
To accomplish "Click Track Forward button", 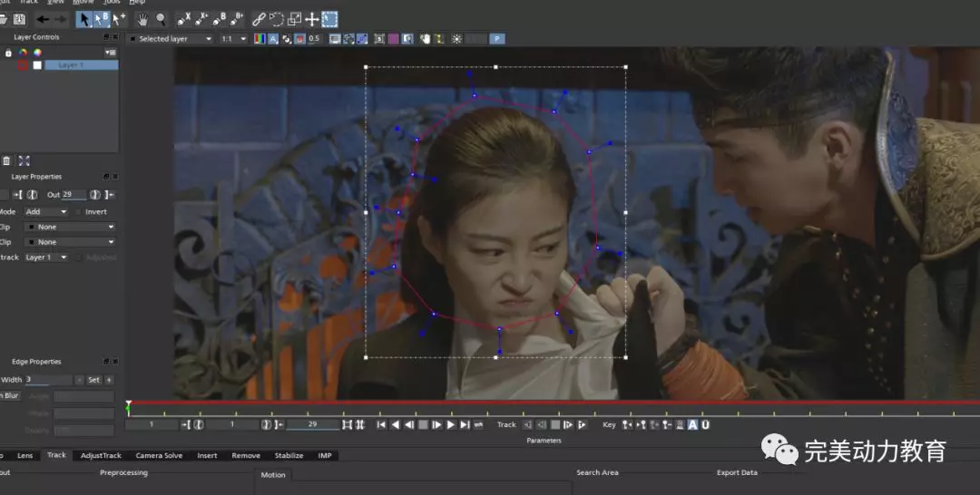I will [582, 425].
